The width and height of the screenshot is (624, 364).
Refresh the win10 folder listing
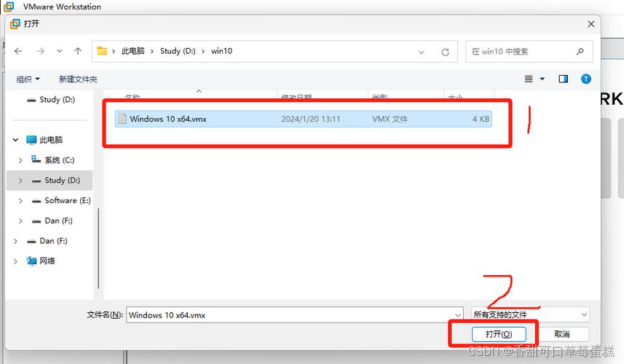point(446,52)
